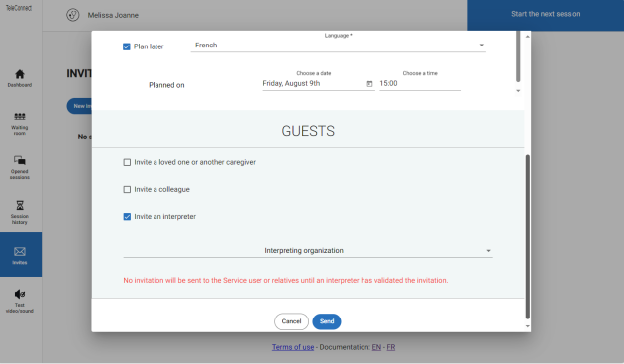This screenshot has height=364, width=624.
Task: Open the Terms of use link
Action: coord(293,347)
